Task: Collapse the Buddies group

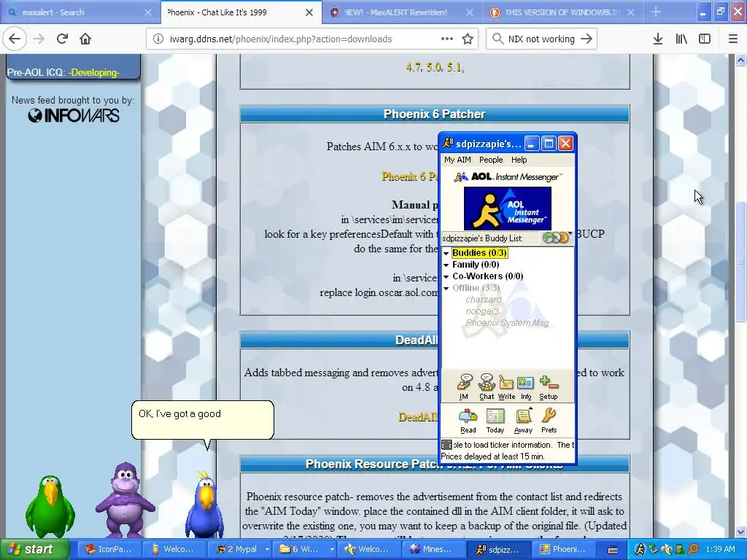Action: click(446, 253)
